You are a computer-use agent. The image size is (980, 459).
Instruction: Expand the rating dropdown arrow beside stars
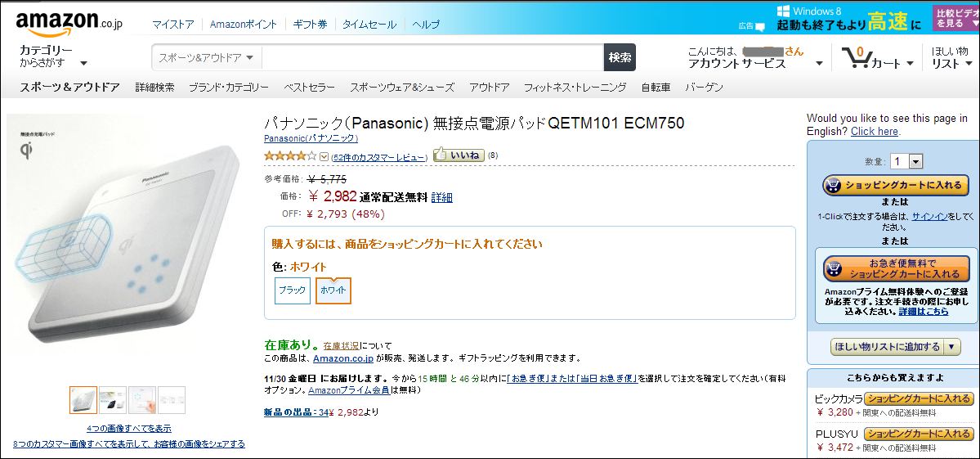324,157
